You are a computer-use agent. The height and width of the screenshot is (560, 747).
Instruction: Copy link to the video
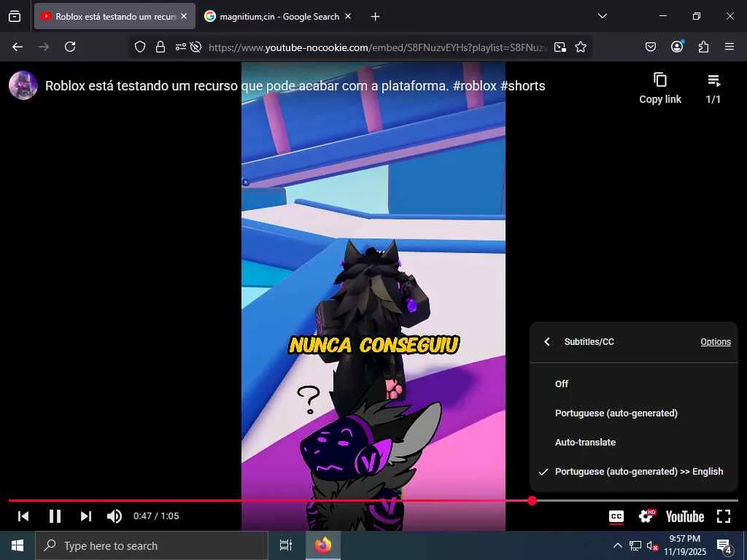pyautogui.click(x=660, y=88)
